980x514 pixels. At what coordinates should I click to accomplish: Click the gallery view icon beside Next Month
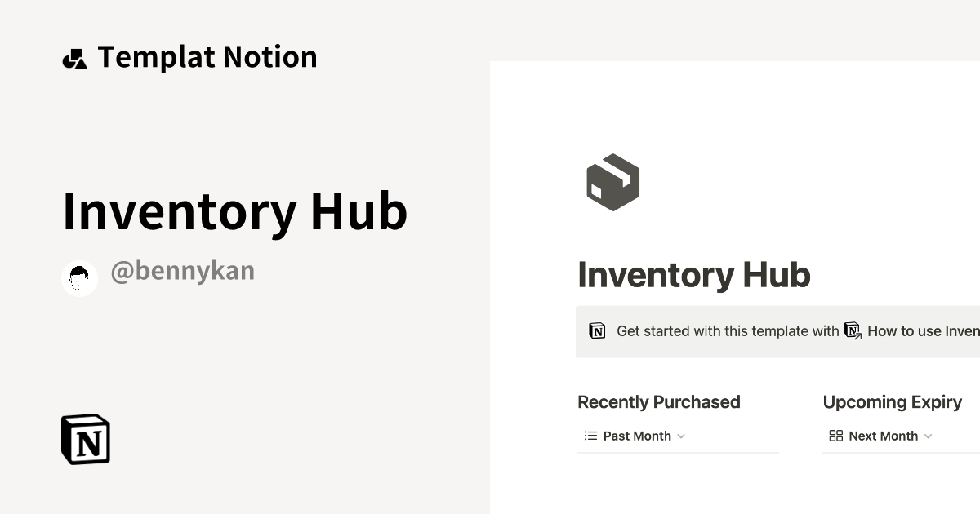click(835, 436)
